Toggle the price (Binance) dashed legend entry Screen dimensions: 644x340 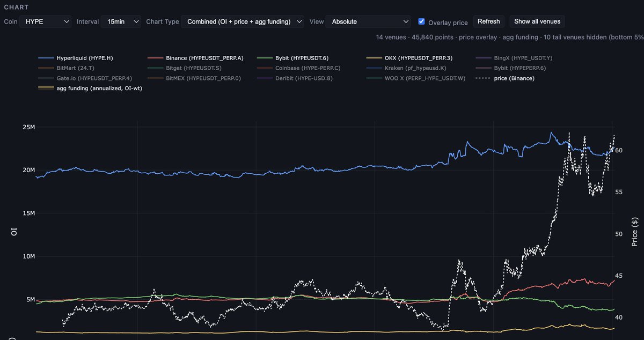tap(506, 78)
